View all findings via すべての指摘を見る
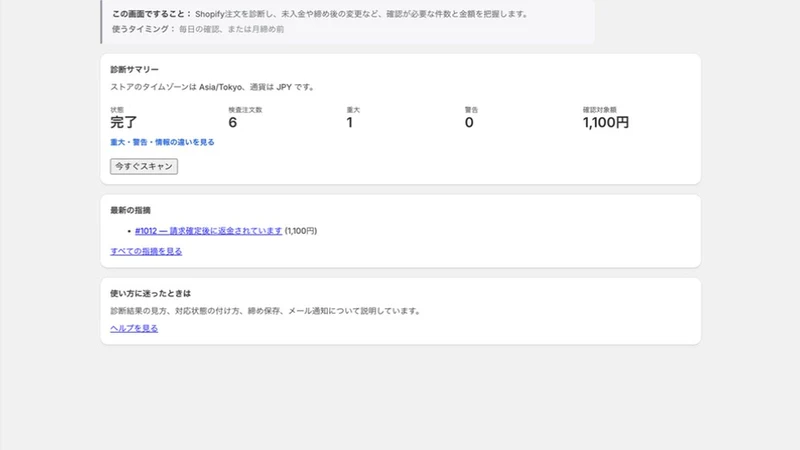This screenshot has width=800, height=450. click(146, 252)
